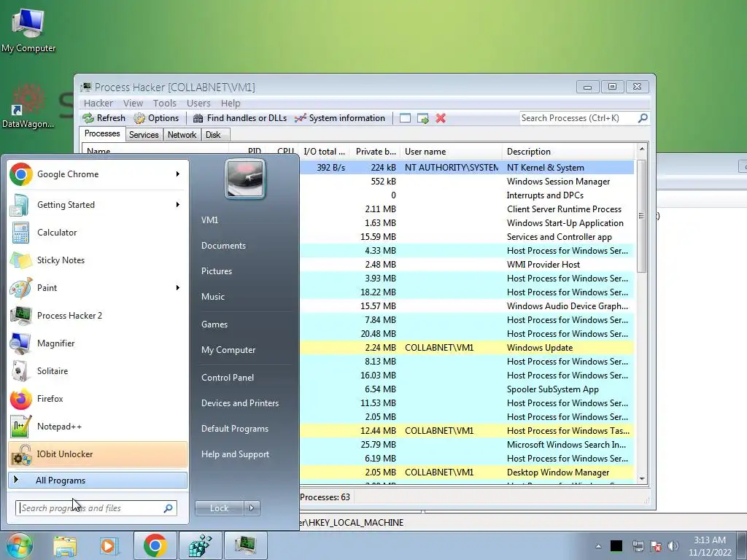Screen dimensions: 747x560
Task: Open Registry Editor taskbar icon
Action: tap(200, 545)
